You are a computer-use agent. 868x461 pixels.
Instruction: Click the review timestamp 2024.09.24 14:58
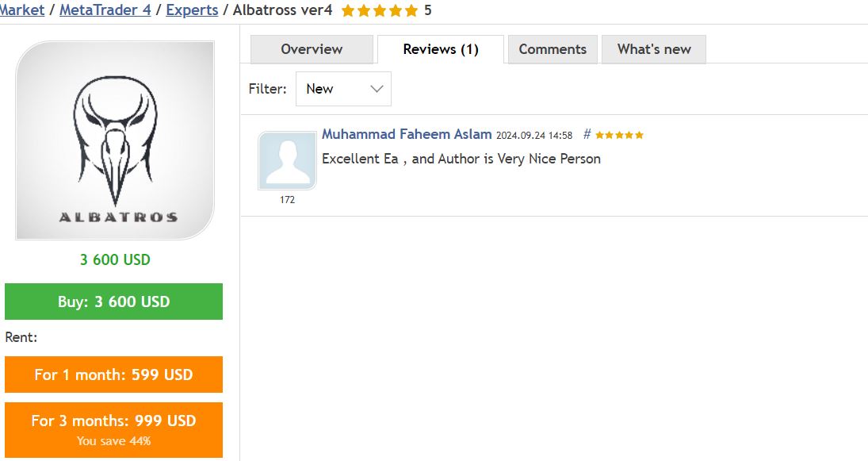click(534, 135)
